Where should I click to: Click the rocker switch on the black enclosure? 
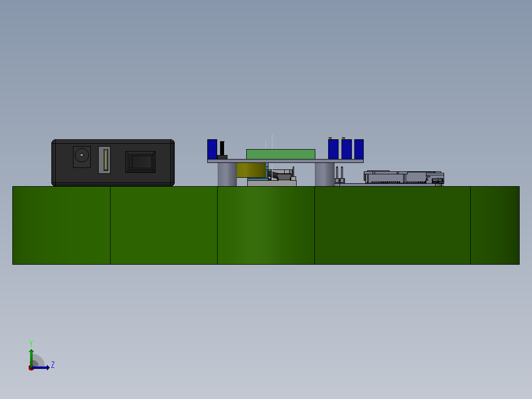click(x=141, y=162)
